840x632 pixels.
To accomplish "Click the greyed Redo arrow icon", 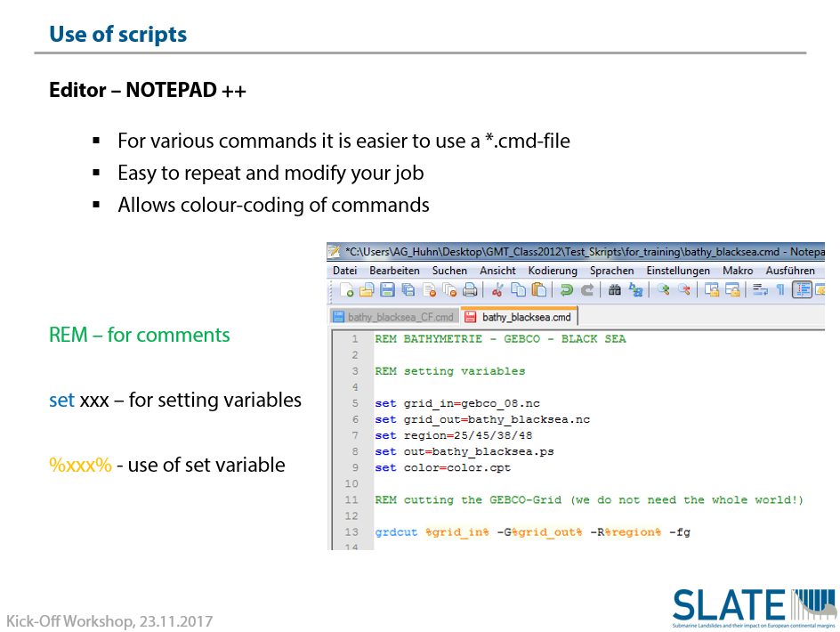I will pyautogui.click(x=587, y=290).
